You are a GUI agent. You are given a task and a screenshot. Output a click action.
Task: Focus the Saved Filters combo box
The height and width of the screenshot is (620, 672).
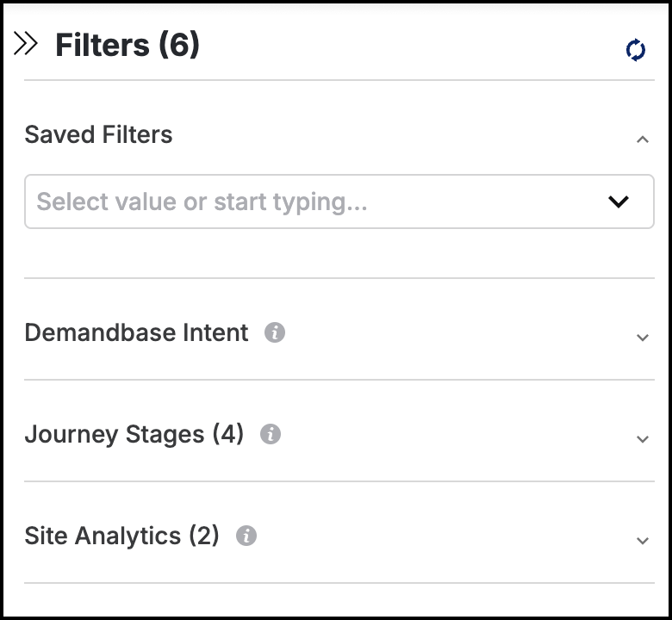[339, 201]
